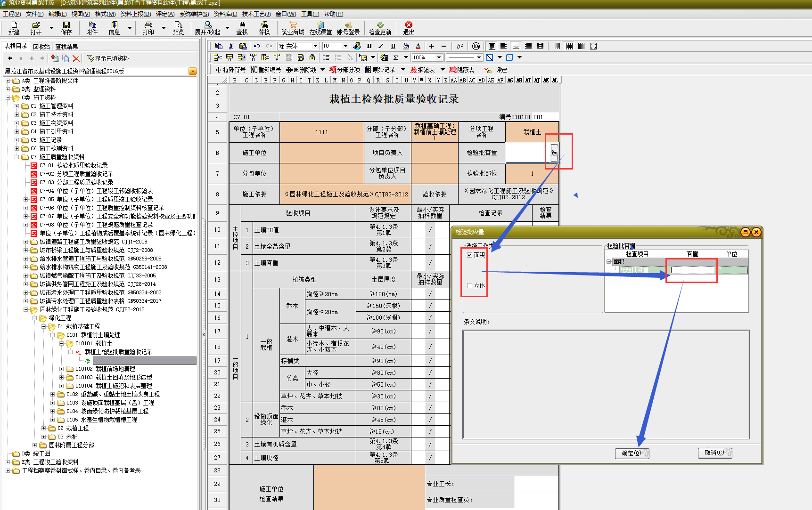The image size is (812, 510).
Task: Click 取消(C) button in dialog
Action: 715,453
